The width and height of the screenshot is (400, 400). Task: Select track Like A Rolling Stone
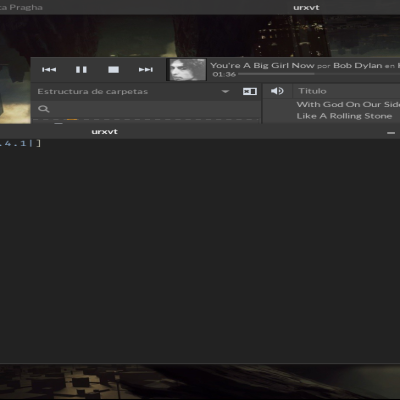click(x=344, y=116)
